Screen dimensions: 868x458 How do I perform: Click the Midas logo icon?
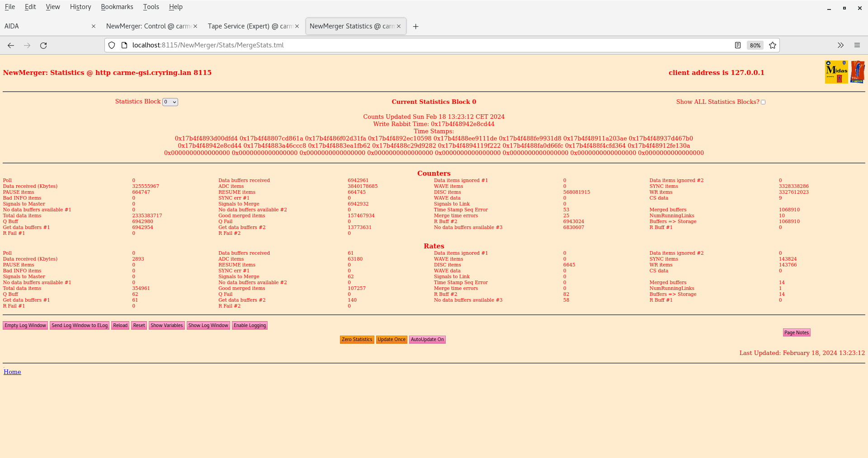836,72
